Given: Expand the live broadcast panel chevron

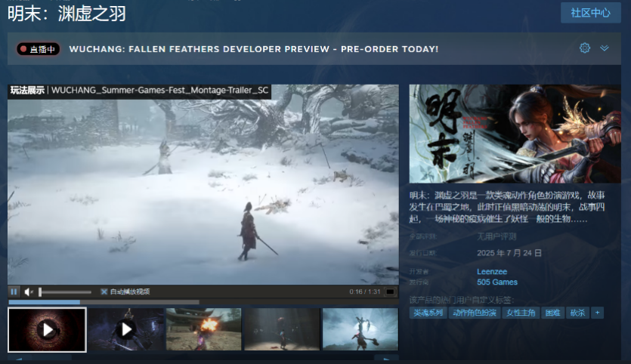Looking at the screenshot, I should tap(605, 48).
